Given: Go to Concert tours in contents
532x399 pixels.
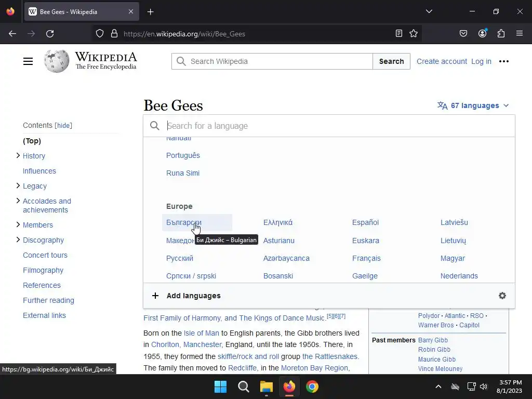Looking at the screenshot, I should (x=45, y=255).
